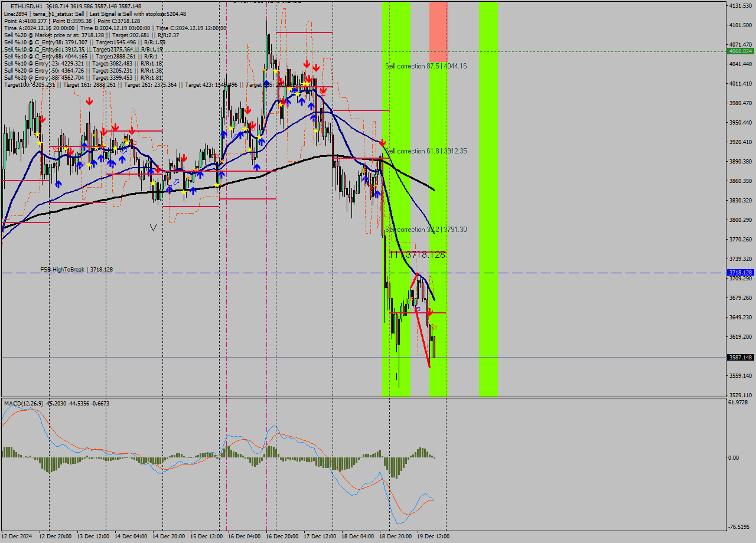Click the 'Sell %10 @ C_Entry38: 3791.307' line
The image size is (756, 543).
point(84,42)
